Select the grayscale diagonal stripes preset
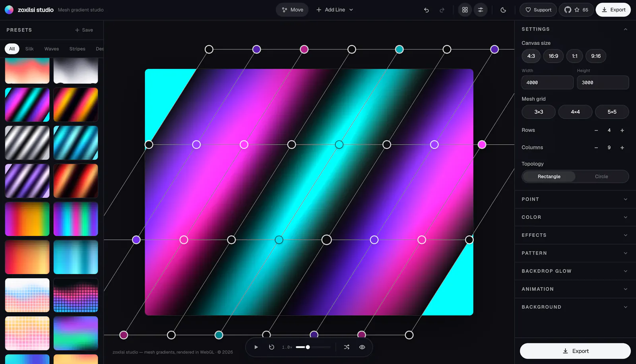The image size is (636, 364). [x=27, y=143]
